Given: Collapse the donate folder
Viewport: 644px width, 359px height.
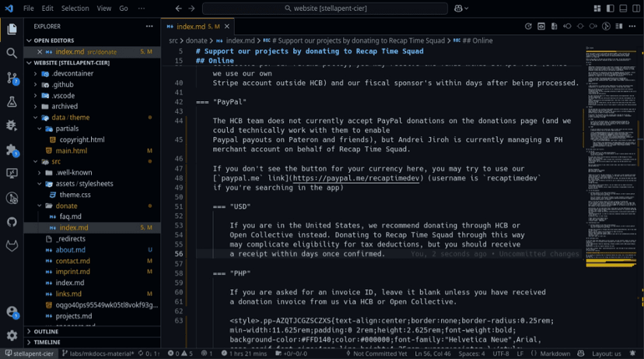Looking at the screenshot, I should pos(66,206).
